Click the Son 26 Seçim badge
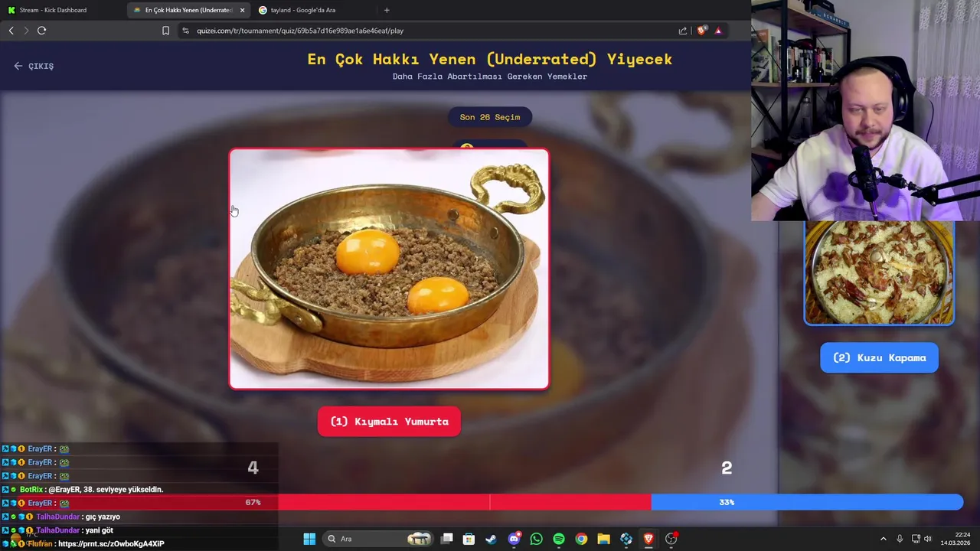980x551 pixels. pos(490,117)
